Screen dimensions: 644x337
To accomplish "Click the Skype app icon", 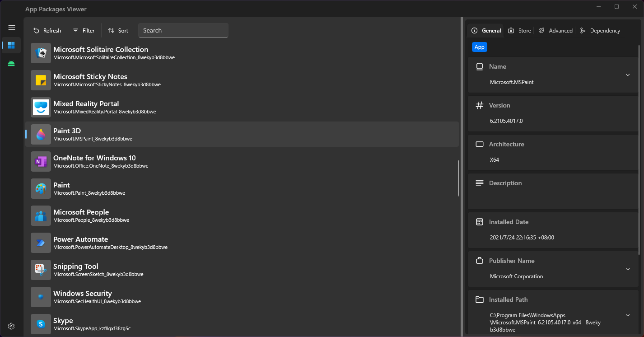I will (x=41, y=324).
